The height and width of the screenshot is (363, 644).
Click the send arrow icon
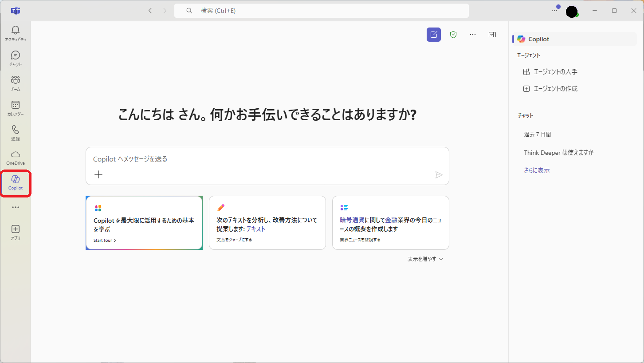pyautogui.click(x=439, y=175)
